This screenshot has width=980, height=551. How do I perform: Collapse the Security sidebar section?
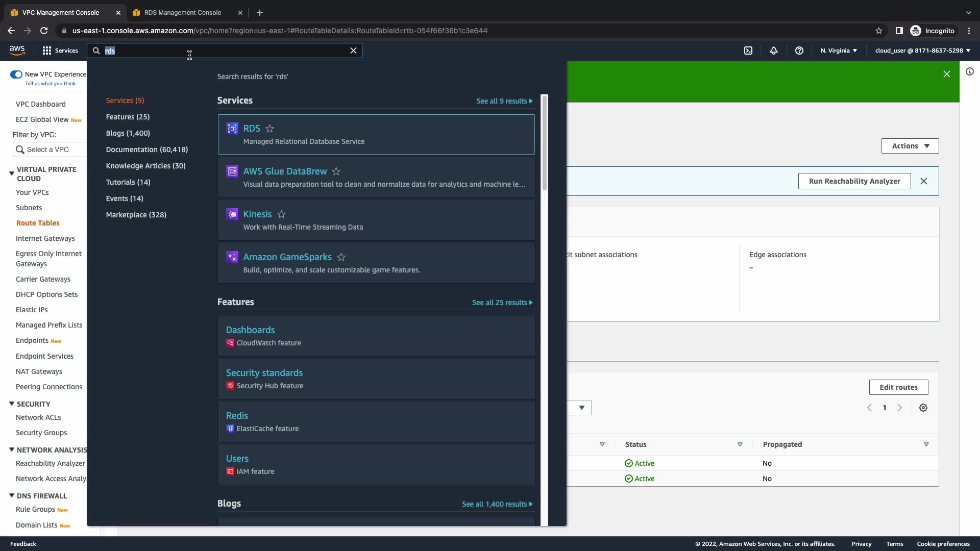point(11,404)
